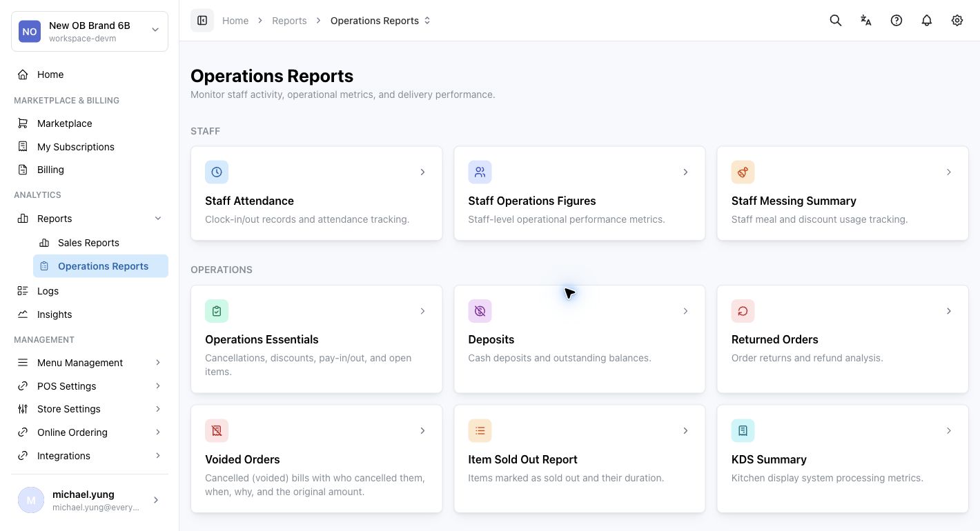
Task: Select Operations Reports sidebar item
Action: [x=101, y=266]
